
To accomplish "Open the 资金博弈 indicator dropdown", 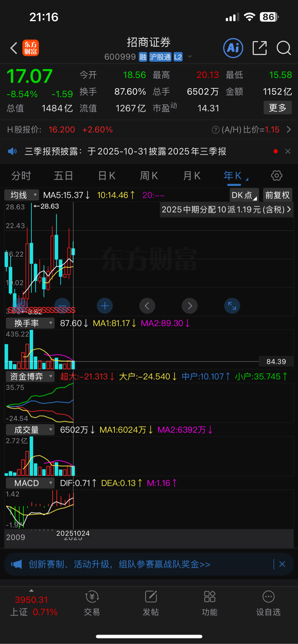I will coord(30,376).
